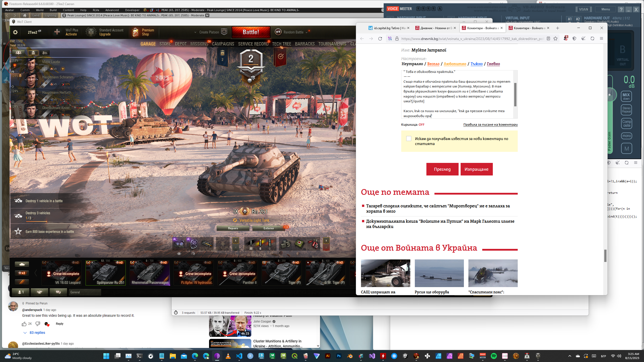
Task: Open the Firestorm parcel info icon
Action: pyautogui.click(x=64, y=15)
